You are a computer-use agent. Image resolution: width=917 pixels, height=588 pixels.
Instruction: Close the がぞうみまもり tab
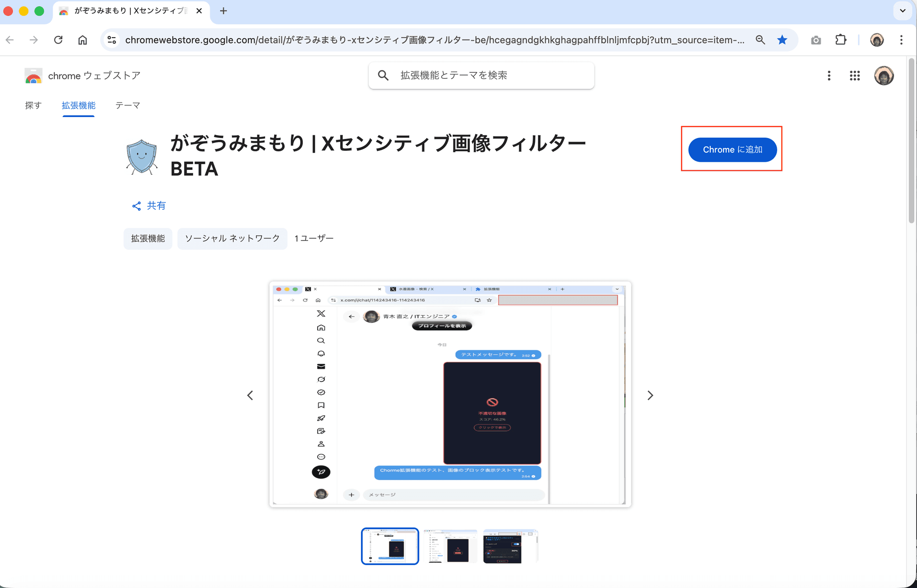199,11
